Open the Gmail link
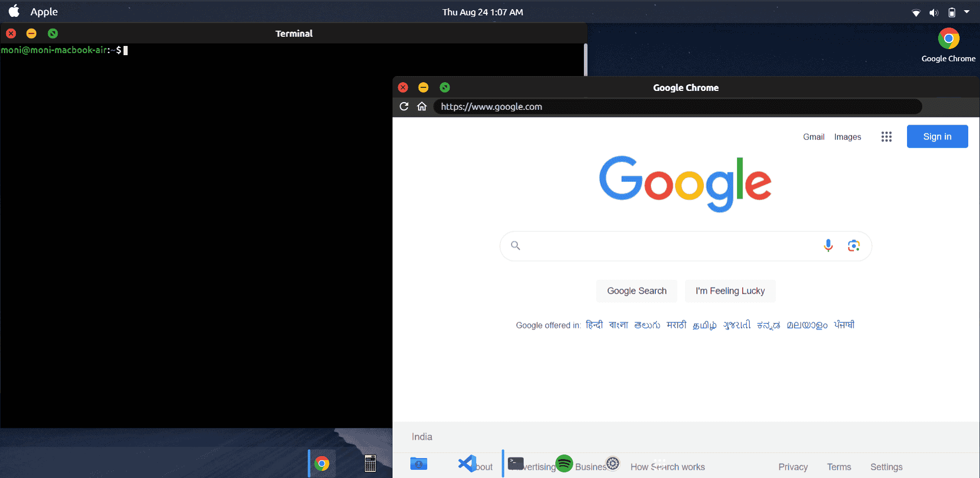This screenshot has height=478, width=980. [814, 137]
